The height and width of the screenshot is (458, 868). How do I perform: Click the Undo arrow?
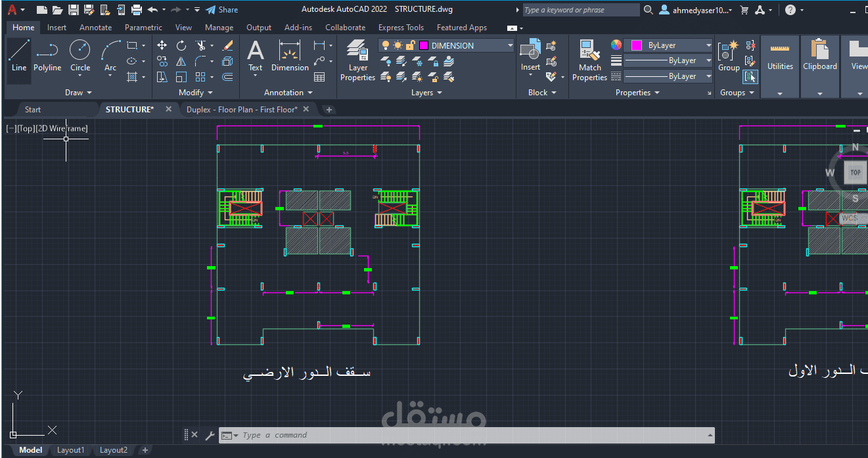click(x=152, y=10)
